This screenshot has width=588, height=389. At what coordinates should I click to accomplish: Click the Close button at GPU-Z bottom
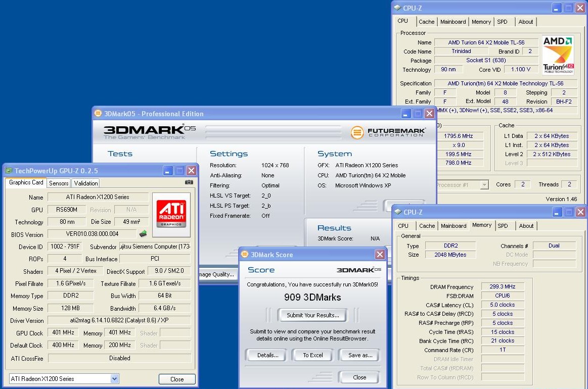[177, 379]
